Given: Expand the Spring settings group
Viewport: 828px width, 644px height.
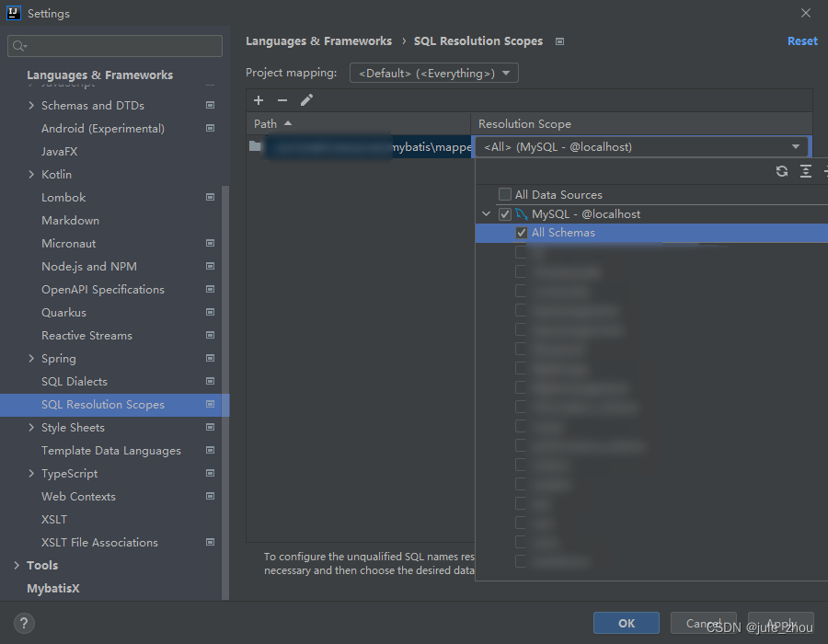Looking at the screenshot, I should [x=32, y=359].
